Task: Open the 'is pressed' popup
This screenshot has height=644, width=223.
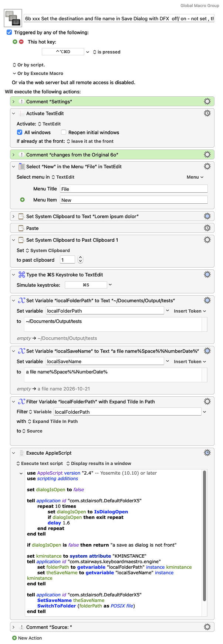Action: click(x=107, y=52)
